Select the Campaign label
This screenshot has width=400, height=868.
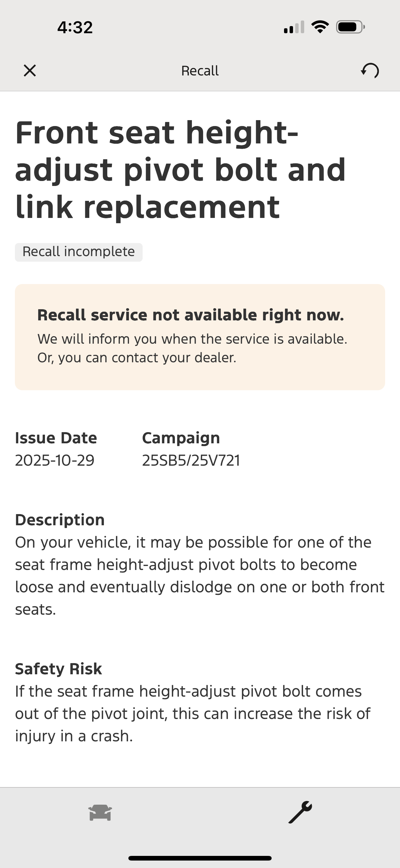[x=181, y=438]
